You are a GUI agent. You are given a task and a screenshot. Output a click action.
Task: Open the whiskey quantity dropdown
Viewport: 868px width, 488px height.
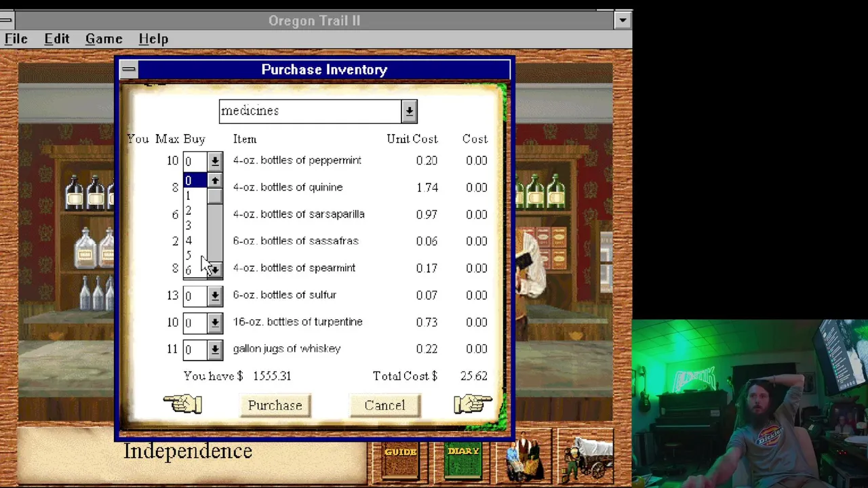click(x=214, y=350)
